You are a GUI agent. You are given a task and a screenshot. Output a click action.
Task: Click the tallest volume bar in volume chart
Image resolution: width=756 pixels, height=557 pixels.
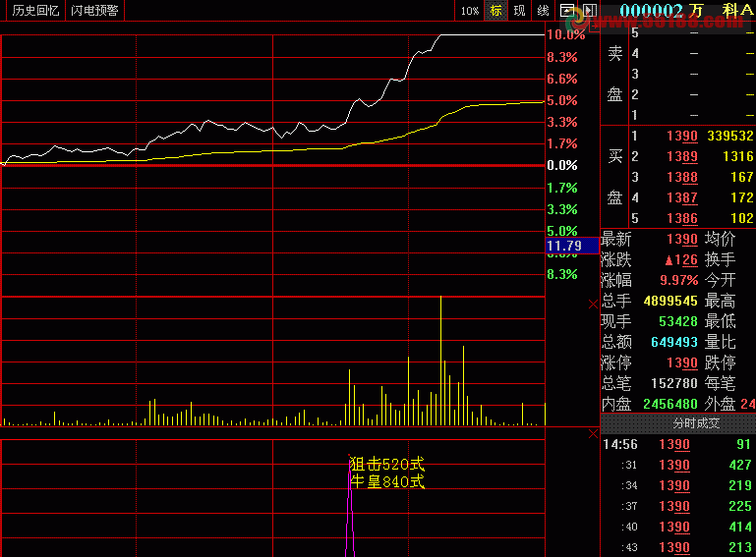tap(440, 361)
